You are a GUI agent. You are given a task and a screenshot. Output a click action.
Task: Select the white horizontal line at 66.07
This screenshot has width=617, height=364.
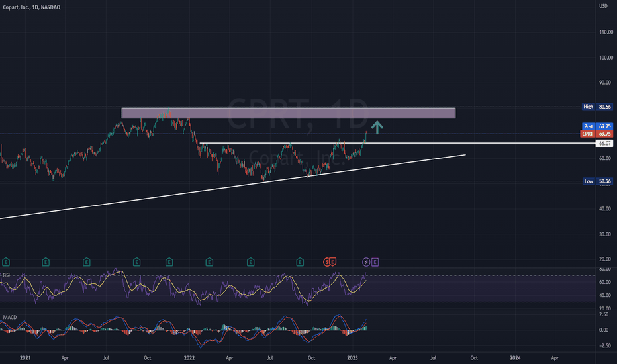[x=397, y=143]
